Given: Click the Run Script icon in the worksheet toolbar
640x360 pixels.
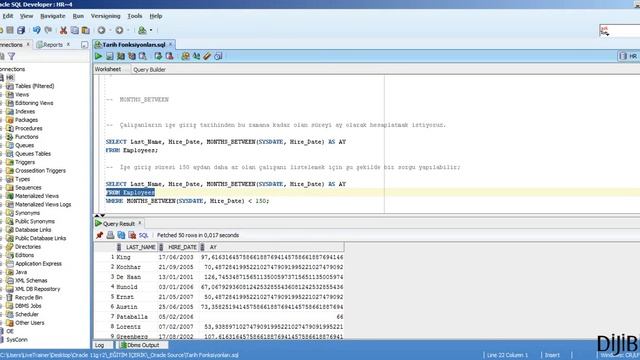Looking at the screenshot, I should [x=110, y=56].
